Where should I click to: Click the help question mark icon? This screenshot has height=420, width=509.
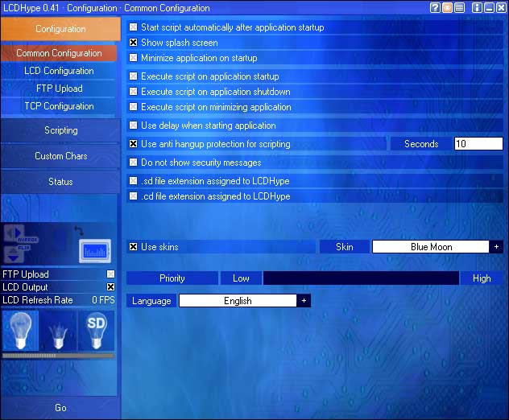point(435,8)
